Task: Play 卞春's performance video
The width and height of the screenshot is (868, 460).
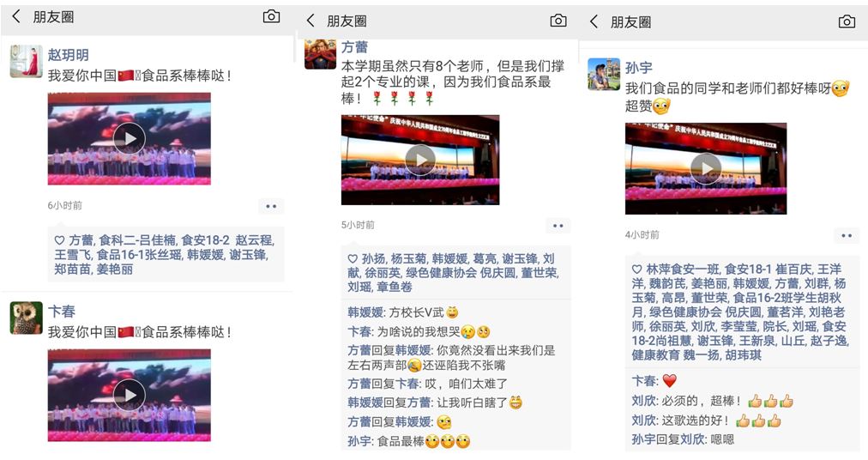Action: pos(129,395)
